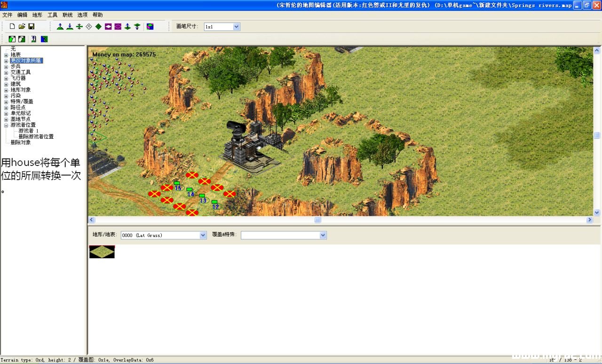Open the 文件 menu
This screenshot has height=364, width=602.
(8, 15)
